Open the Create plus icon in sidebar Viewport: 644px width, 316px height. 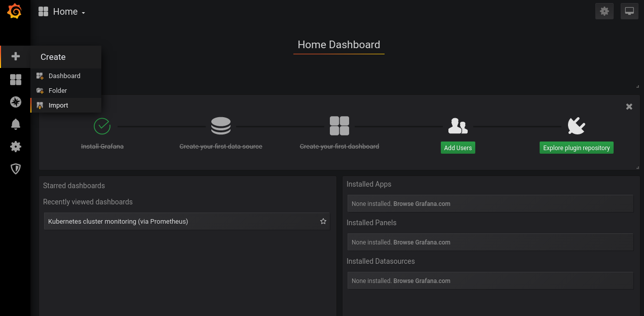pos(16,57)
